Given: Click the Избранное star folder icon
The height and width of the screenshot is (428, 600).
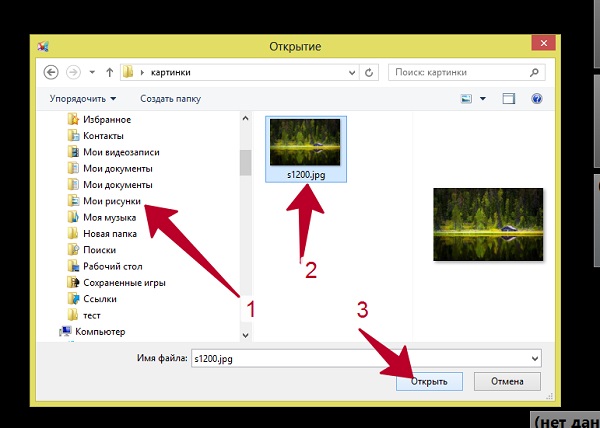Looking at the screenshot, I should click(x=73, y=119).
